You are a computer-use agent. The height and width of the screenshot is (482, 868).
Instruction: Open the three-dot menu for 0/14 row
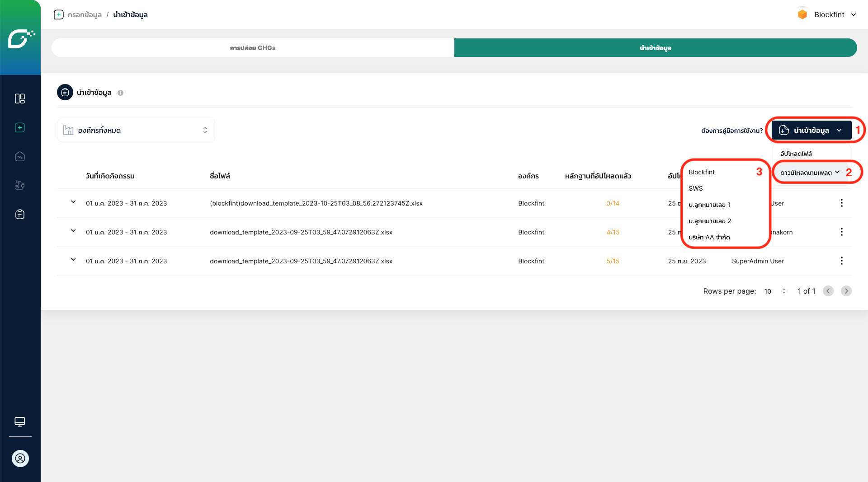click(841, 203)
